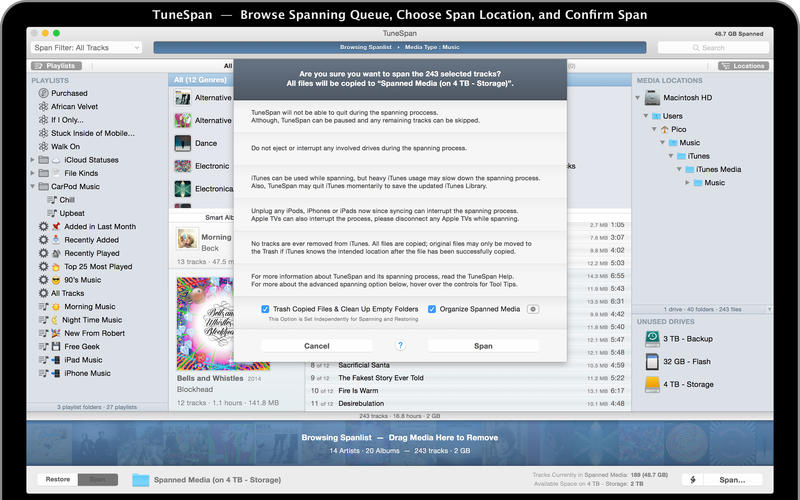The height and width of the screenshot is (500, 800).
Task: Collapse the iTunes folder in Media Locations
Action: pos(671,156)
